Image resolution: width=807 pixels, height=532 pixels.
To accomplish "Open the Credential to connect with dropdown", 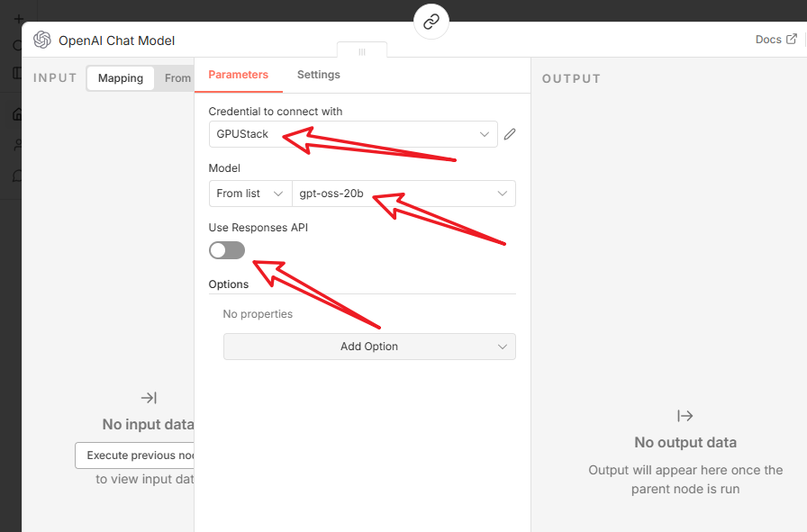I will (x=352, y=134).
